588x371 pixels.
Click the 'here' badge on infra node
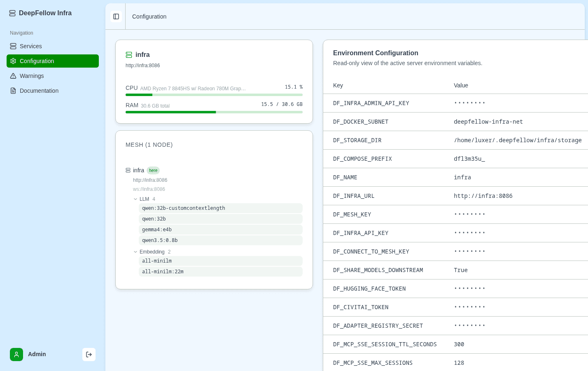(153, 170)
